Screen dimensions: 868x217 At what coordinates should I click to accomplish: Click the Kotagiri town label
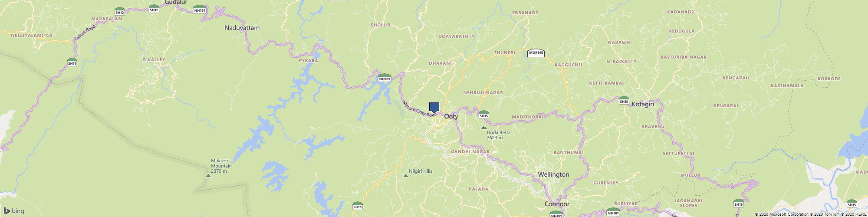[643, 104]
